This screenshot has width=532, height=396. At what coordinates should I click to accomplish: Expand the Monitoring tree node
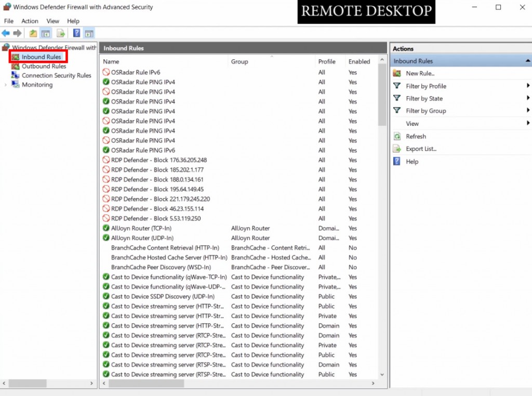[5, 85]
